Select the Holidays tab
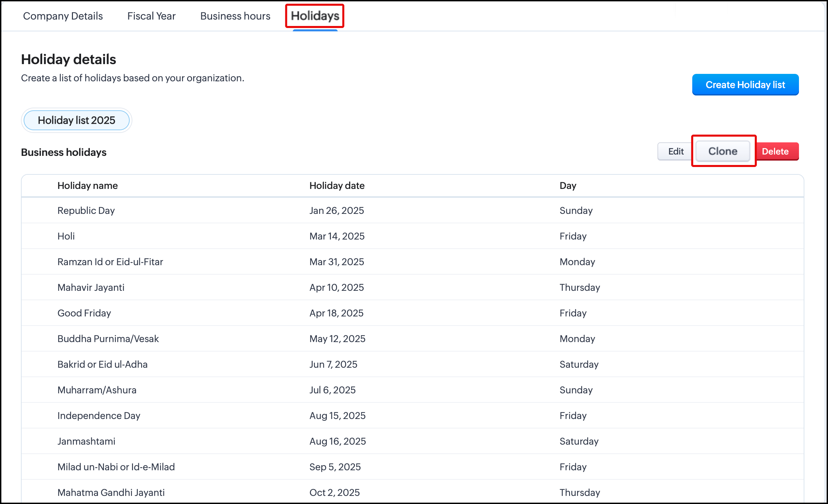828x504 pixels. click(315, 16)
